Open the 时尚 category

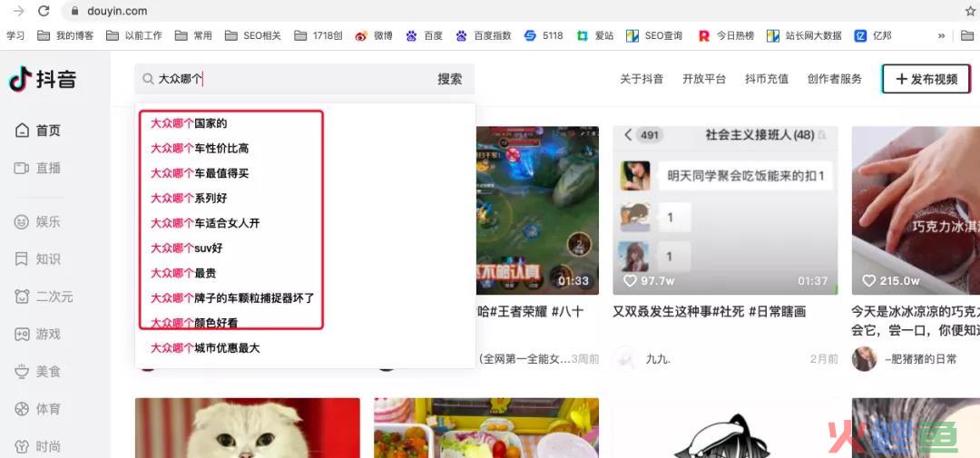[38, 446]
